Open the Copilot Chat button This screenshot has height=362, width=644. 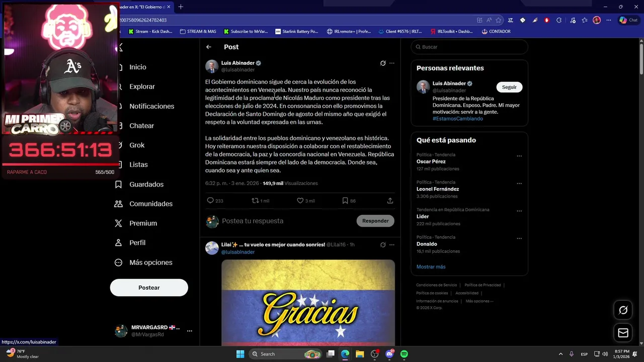[x=628, y=20]
